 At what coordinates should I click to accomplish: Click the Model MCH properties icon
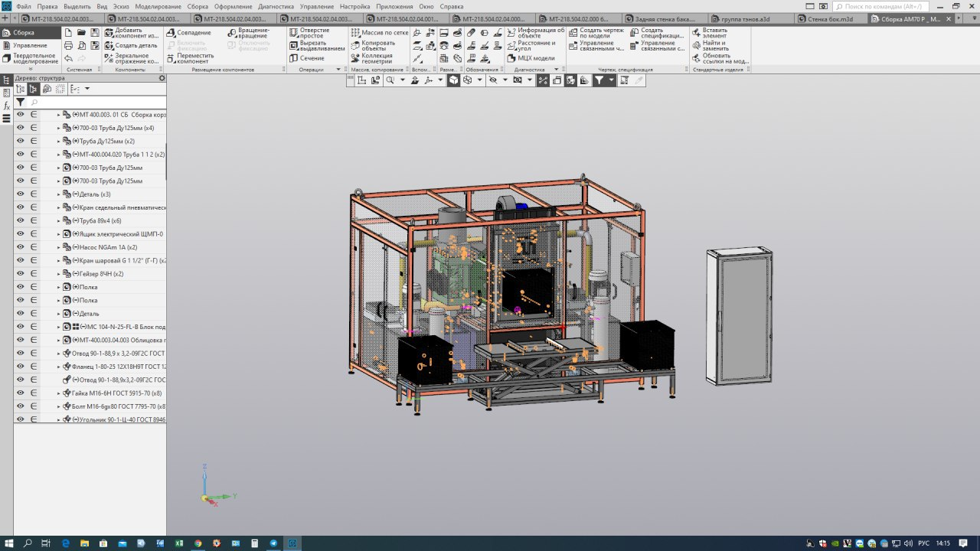511,58
